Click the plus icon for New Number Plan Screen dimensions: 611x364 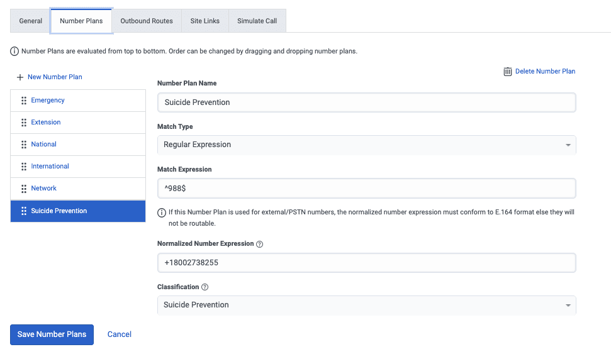20,77
